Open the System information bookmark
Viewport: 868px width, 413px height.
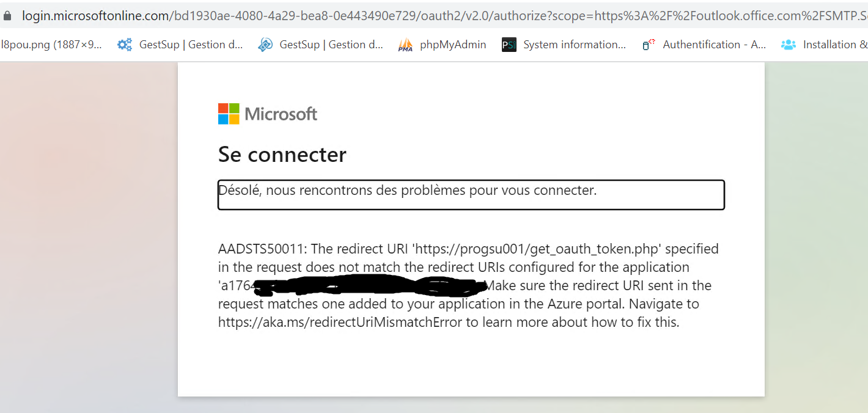coord(564,45)
